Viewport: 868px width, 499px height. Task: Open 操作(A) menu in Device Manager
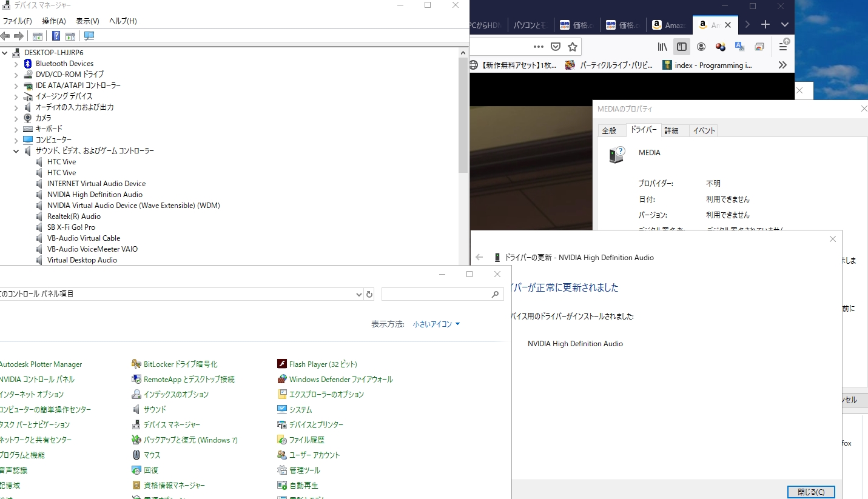[x=54, y=21]
